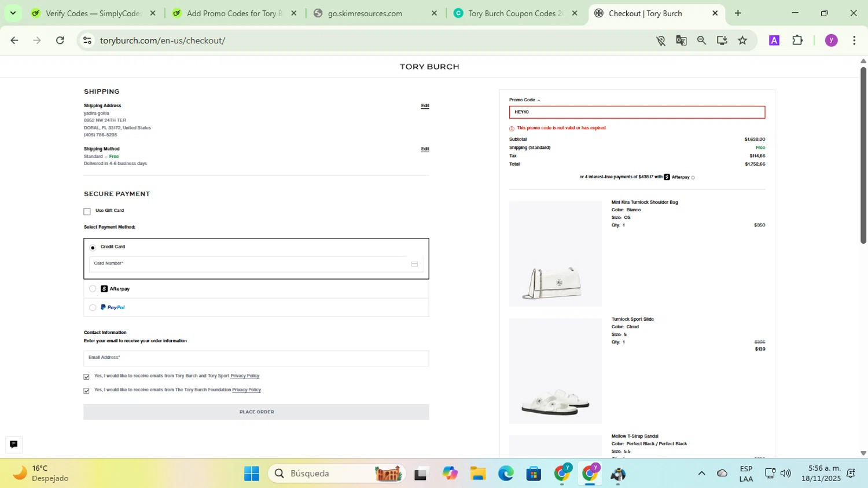Click the TORY BURCH logo header
This screenshot has height=488, width=868.
[x=429, y=67]
